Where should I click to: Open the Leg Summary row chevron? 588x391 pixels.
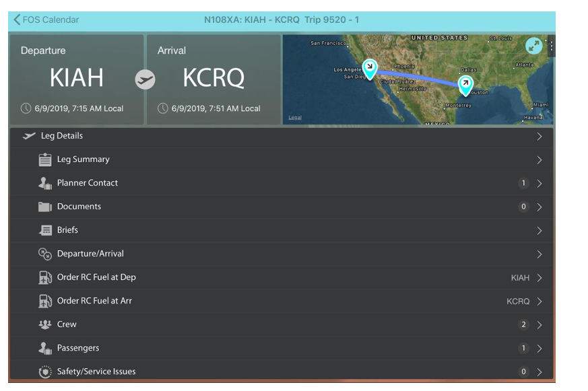tap(539, 160)
